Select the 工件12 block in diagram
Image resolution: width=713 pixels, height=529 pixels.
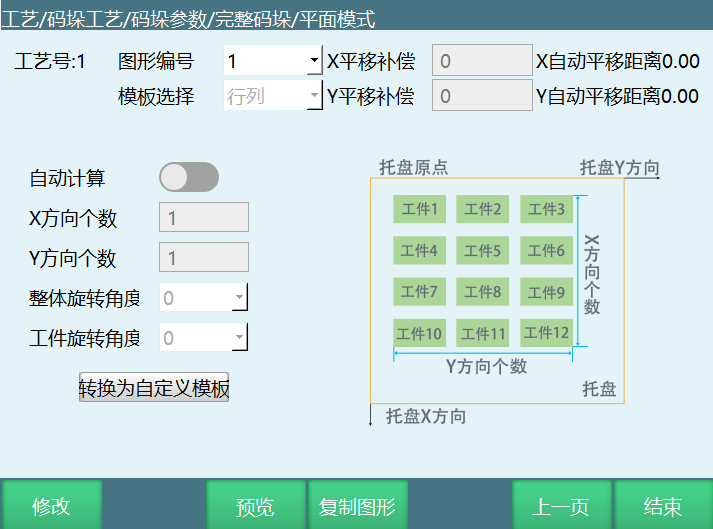point(547,333)
